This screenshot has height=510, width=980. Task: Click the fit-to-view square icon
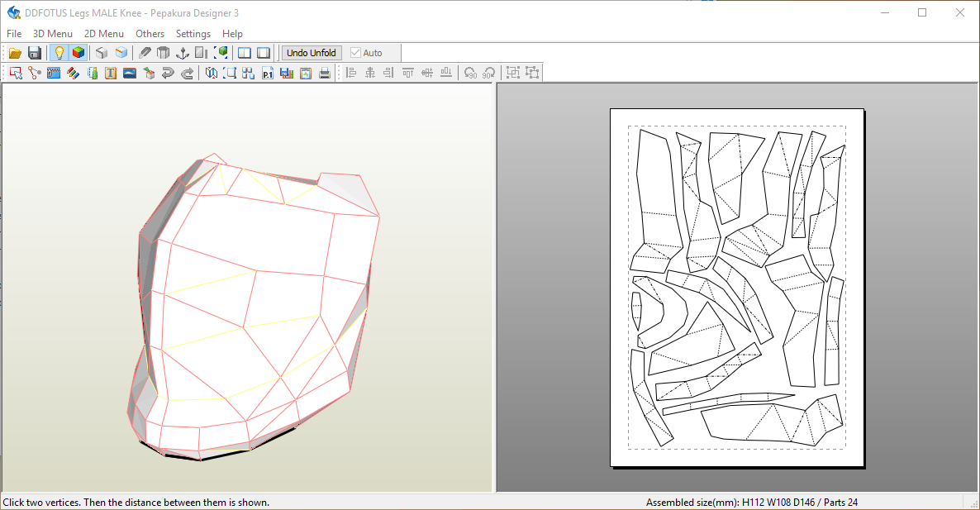click(x=230, y=73)
